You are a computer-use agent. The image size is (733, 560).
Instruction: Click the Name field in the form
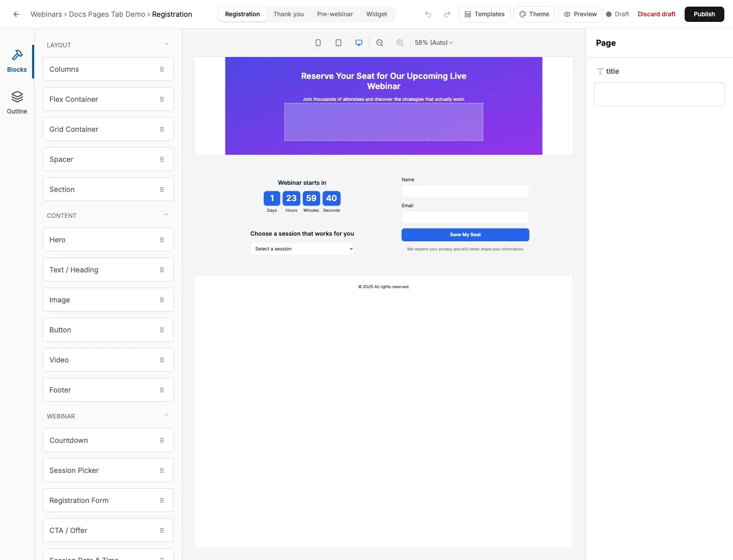tap(465, 191)
